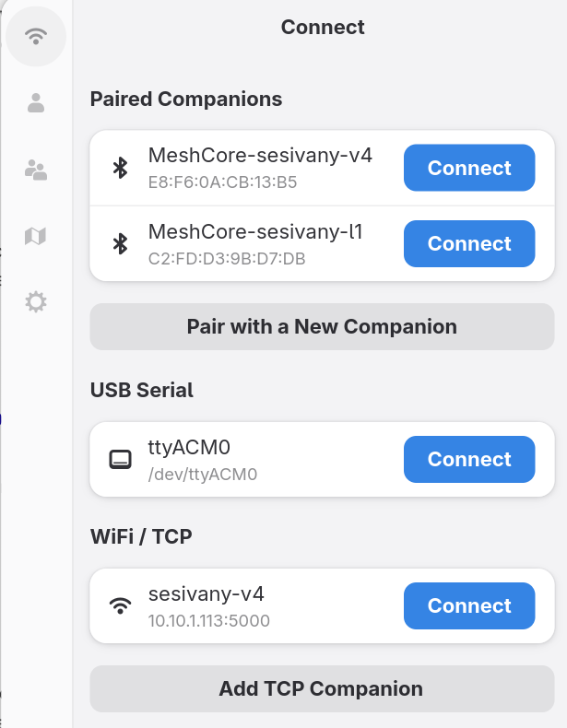This screenshot has width=567, height=728.
Task: Click the wifi icon beside sesivany-v4
Action: 120,605
